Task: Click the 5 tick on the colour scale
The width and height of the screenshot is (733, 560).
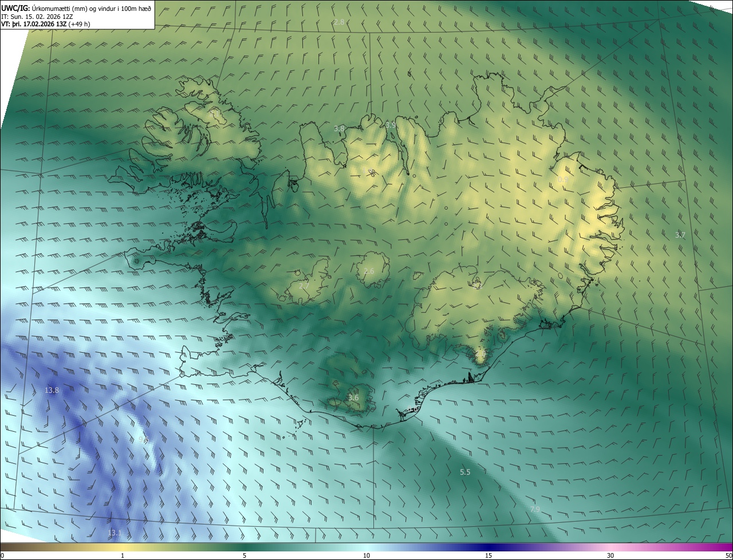Action: 245,555
